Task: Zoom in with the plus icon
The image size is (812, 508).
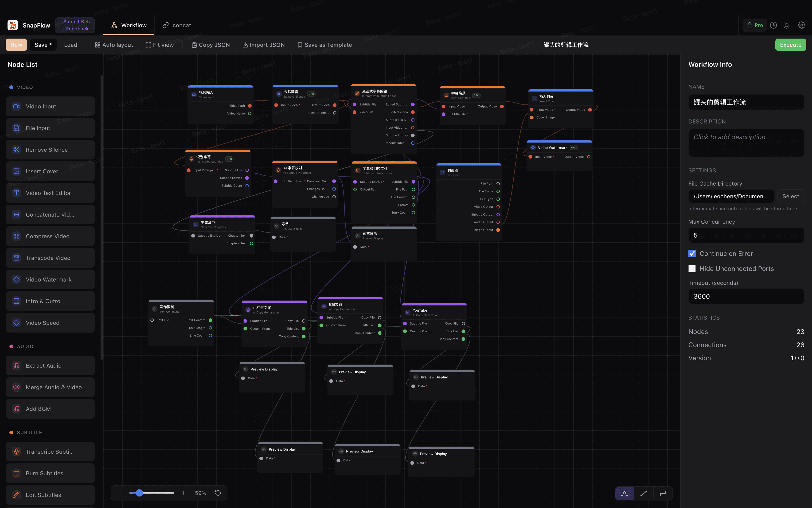Action: 183,493
